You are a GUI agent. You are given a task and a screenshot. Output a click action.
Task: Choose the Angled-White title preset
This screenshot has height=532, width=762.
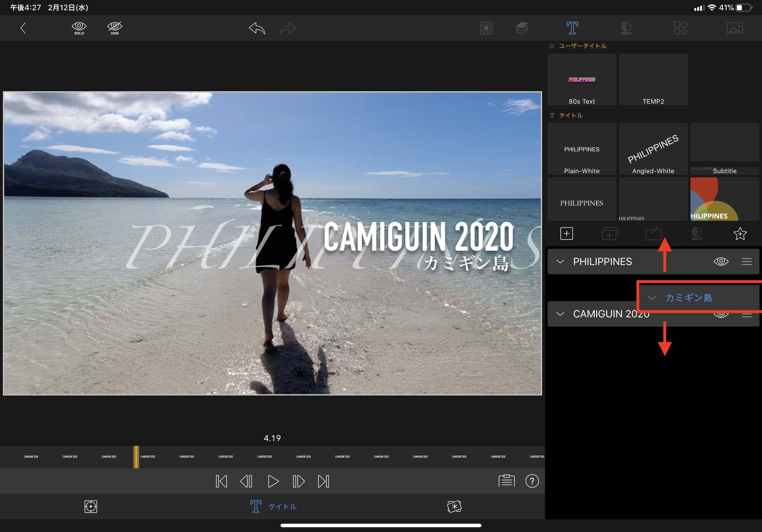coord(653,149)
